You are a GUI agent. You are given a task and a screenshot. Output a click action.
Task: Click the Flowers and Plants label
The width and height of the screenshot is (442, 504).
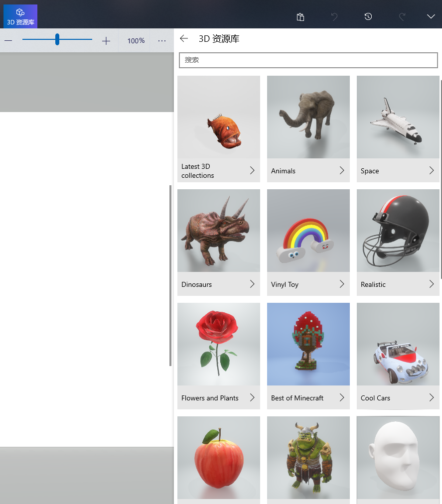[210, 398]
